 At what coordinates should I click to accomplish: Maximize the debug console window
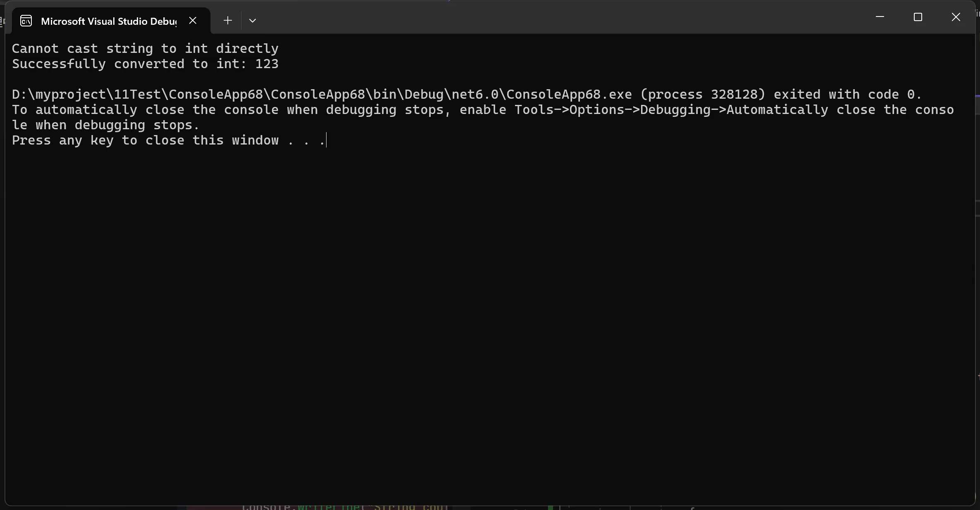coord(918,17)
